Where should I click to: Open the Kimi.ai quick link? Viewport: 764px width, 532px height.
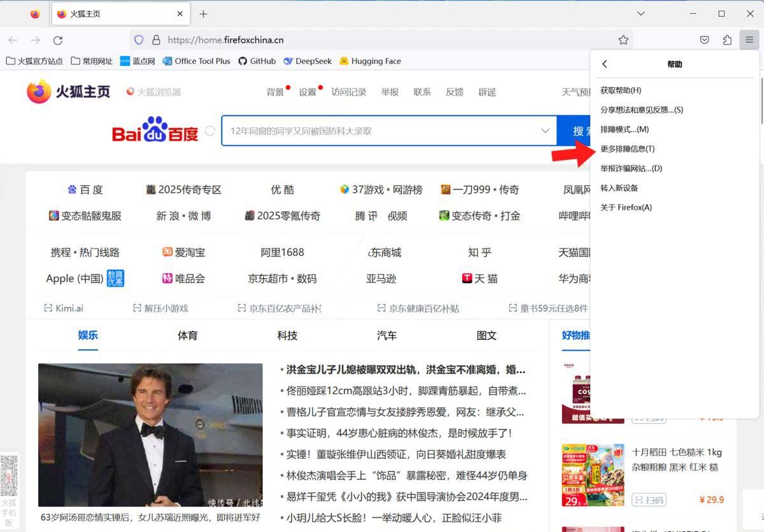click(x=64, y=308)
